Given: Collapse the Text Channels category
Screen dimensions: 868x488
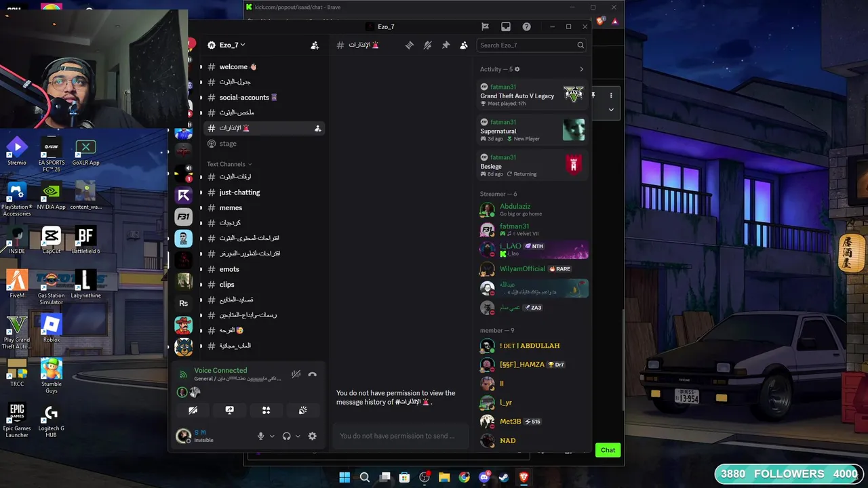Looking at the screenshot, I should (x=229, y=164).
